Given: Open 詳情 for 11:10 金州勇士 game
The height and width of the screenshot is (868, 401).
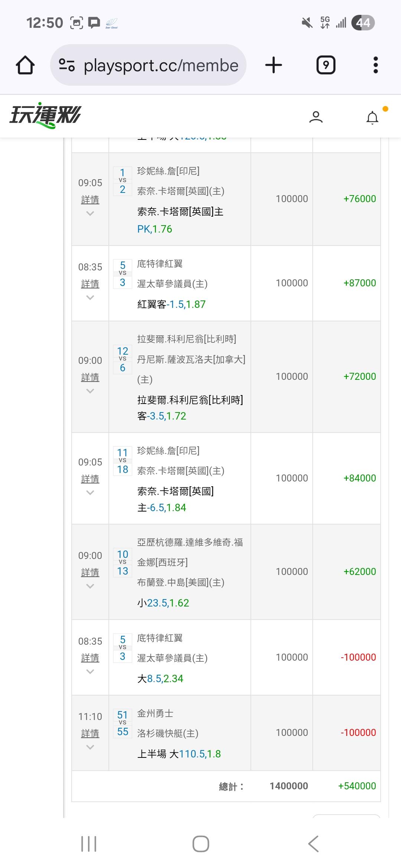Looking at the screenshot, I should (90, 733).
